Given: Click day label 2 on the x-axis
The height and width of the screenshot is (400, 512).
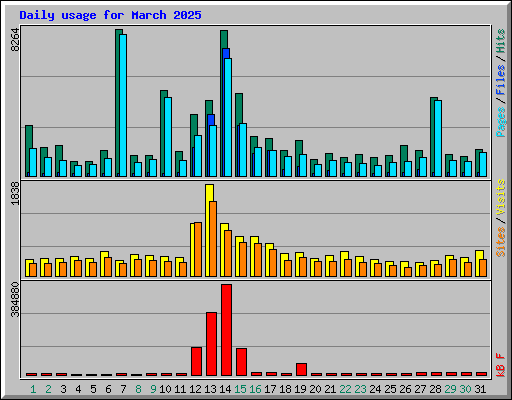Looking at the screenshot, I should click(x=48, y=389).
